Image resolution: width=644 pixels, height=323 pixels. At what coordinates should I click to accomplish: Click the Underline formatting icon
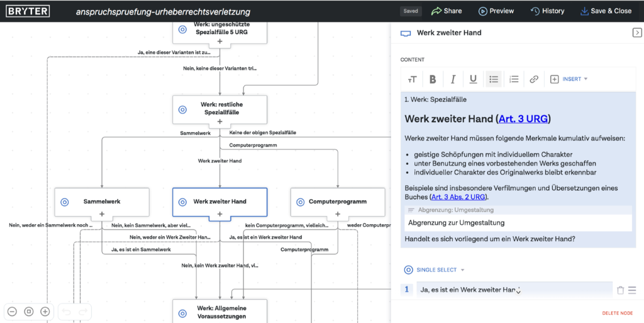coord(473,79)
